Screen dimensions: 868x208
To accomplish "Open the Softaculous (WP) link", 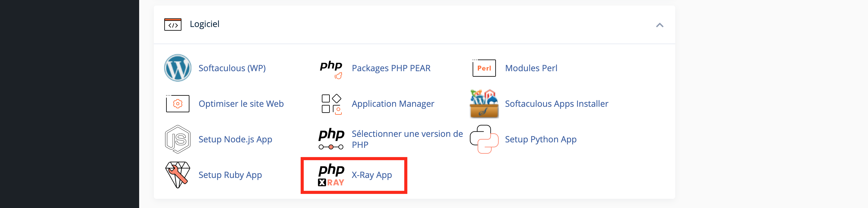I will tap(232, 68).
